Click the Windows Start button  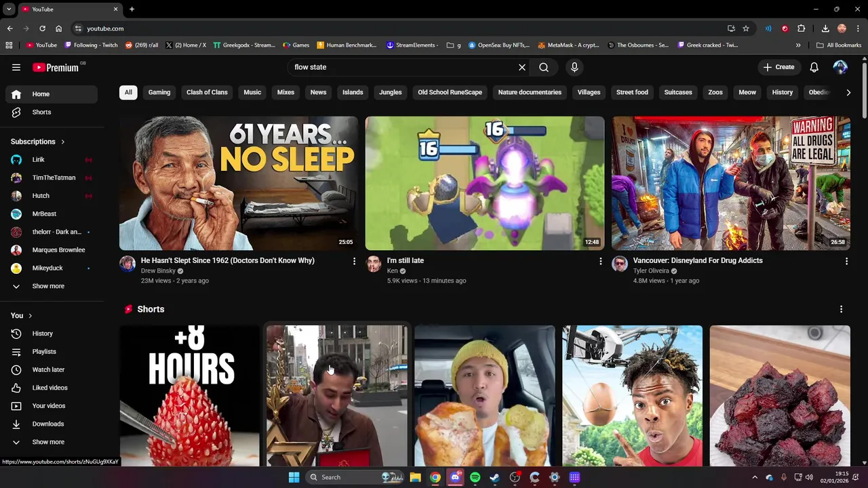(294, 477)
